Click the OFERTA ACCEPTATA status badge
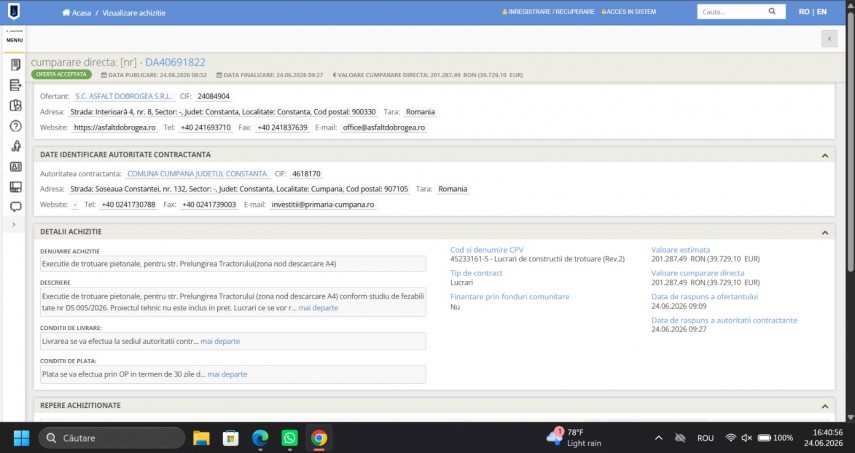 click(61, 74)
